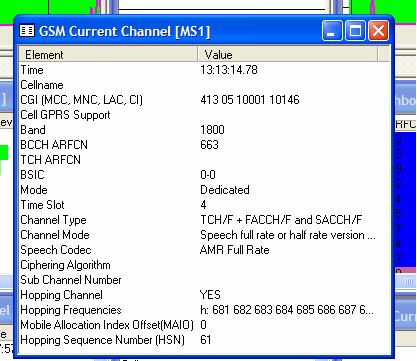Select the Band row
This screenshot has width=417, height=361.
tap(204, 130)
